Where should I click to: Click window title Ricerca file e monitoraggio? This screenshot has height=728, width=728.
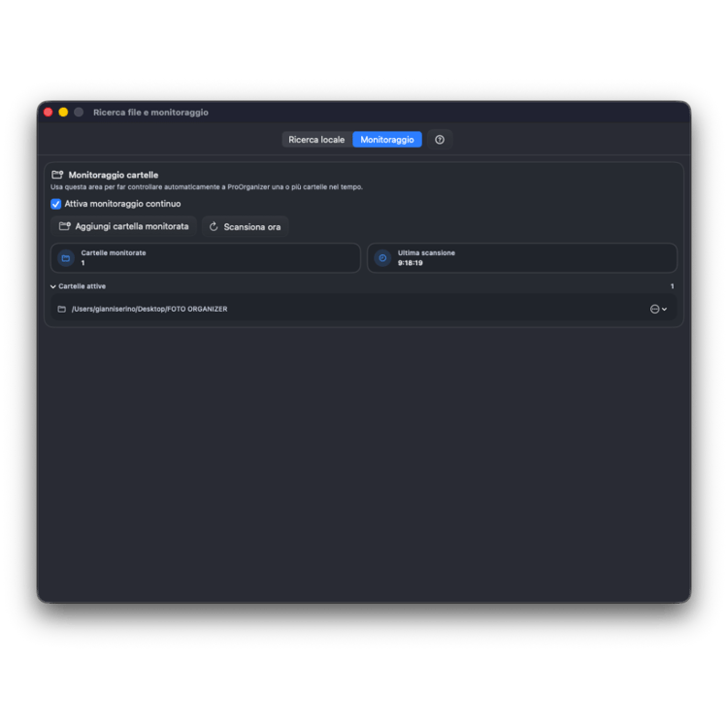point(150,113)
